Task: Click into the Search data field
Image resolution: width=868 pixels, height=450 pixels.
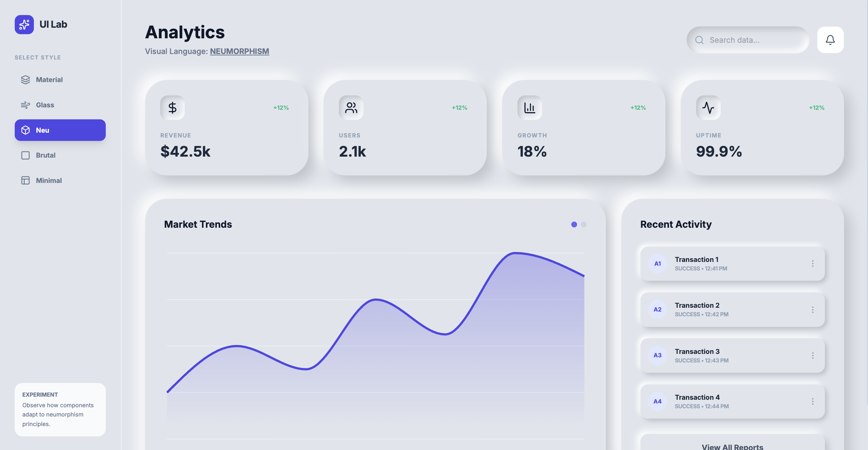Action: click(x=753, y=40)
